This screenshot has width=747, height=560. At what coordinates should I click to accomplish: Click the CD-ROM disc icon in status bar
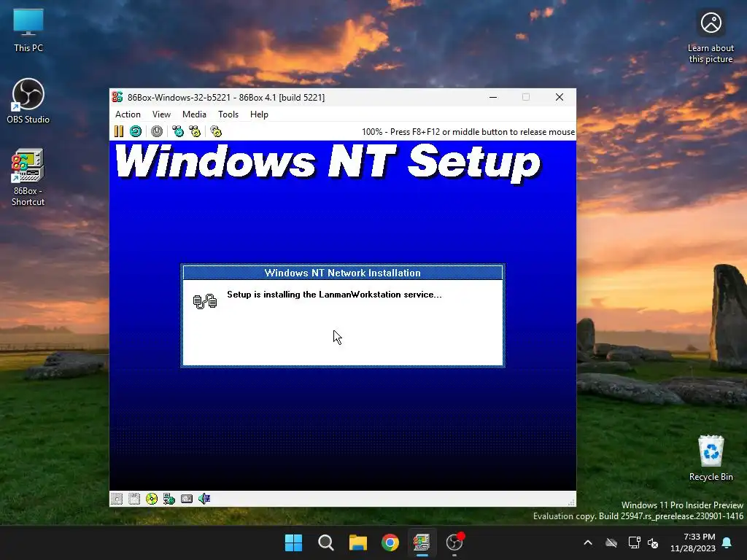pos(152,499)
